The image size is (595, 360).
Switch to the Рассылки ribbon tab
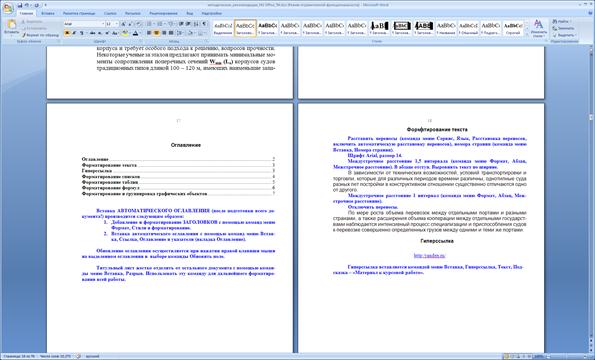tap(133, 13)
